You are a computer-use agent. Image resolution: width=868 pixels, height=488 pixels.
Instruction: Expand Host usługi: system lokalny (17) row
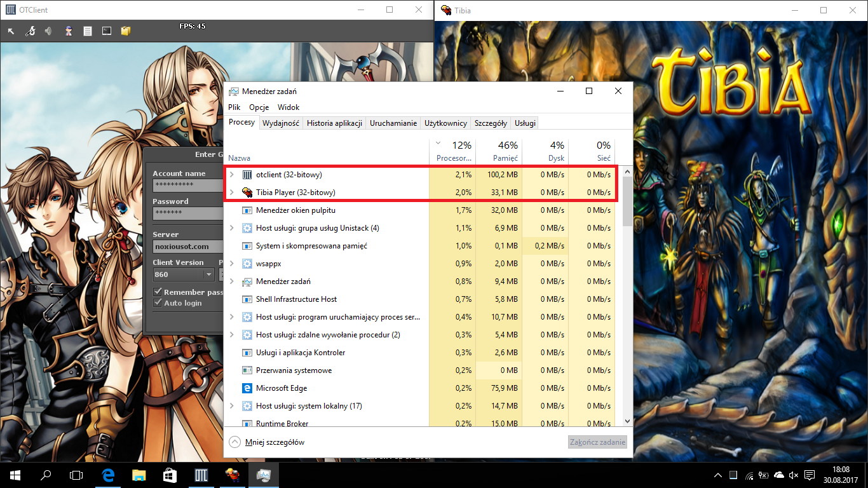click(x=232, y=406)
